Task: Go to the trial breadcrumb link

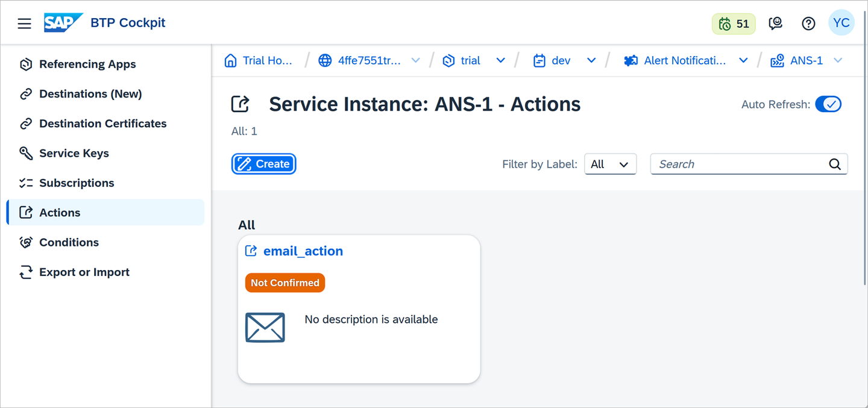Action: coord(471,60)
